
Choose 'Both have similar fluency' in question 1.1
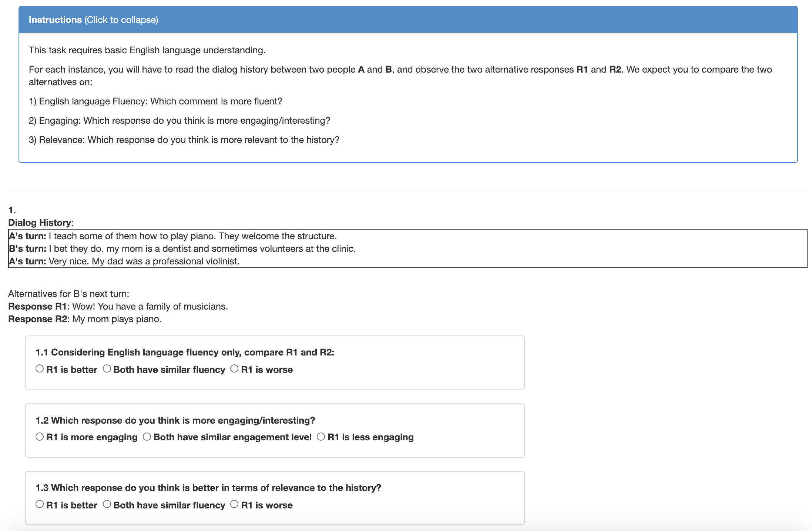(107, 369)
